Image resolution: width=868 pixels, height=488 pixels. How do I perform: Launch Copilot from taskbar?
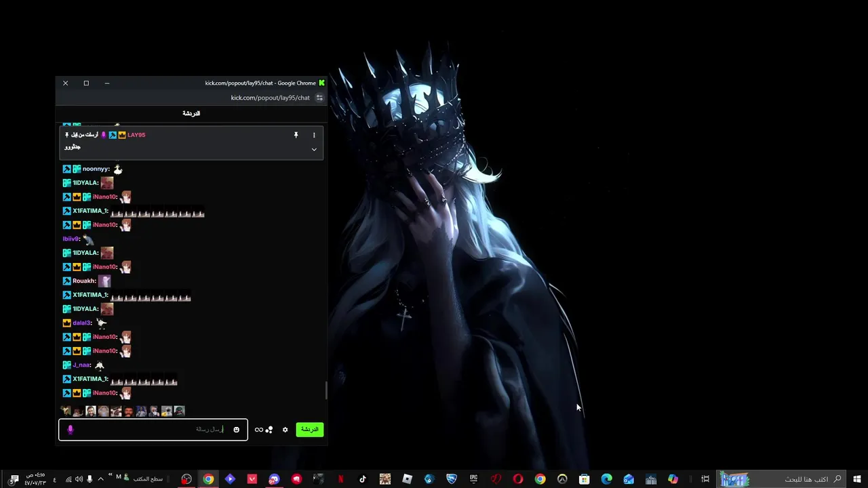[x=673, y=479]
